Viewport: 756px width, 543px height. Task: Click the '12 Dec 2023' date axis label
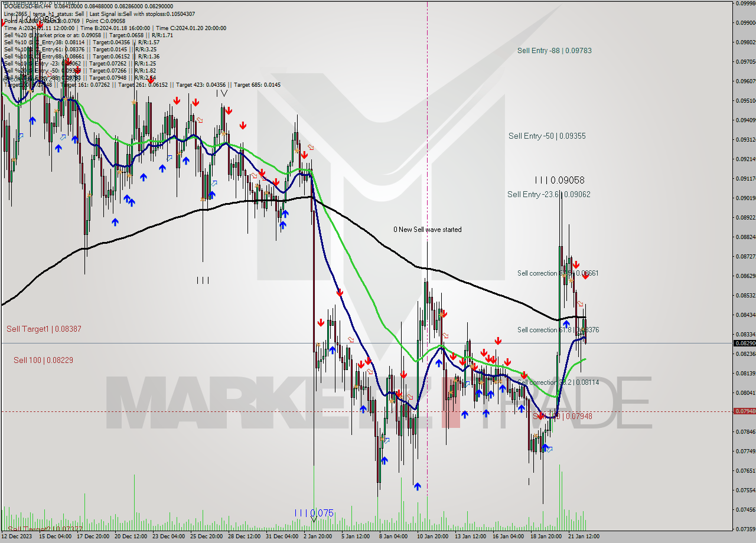(x=16, y=537)
